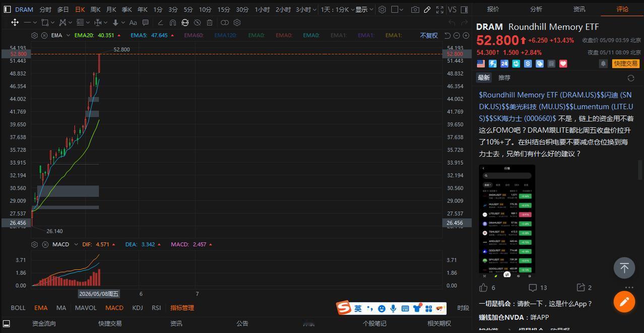Toggle EMA indicator in bottom bar
Screen dimensions: 644x333
click(41, 308)
